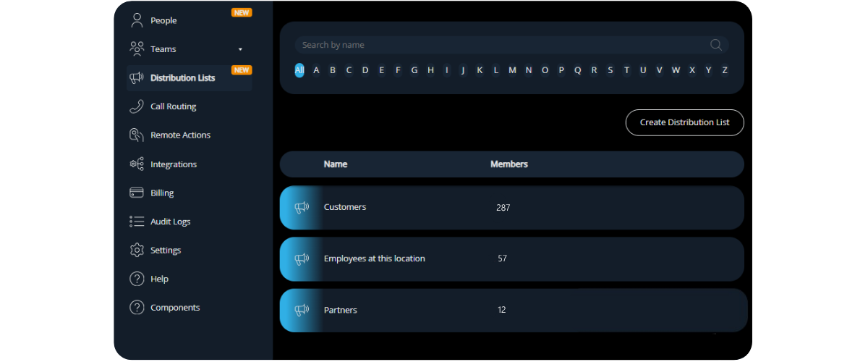Open Employees at this location list
The image size is (868, 362).
374,258
